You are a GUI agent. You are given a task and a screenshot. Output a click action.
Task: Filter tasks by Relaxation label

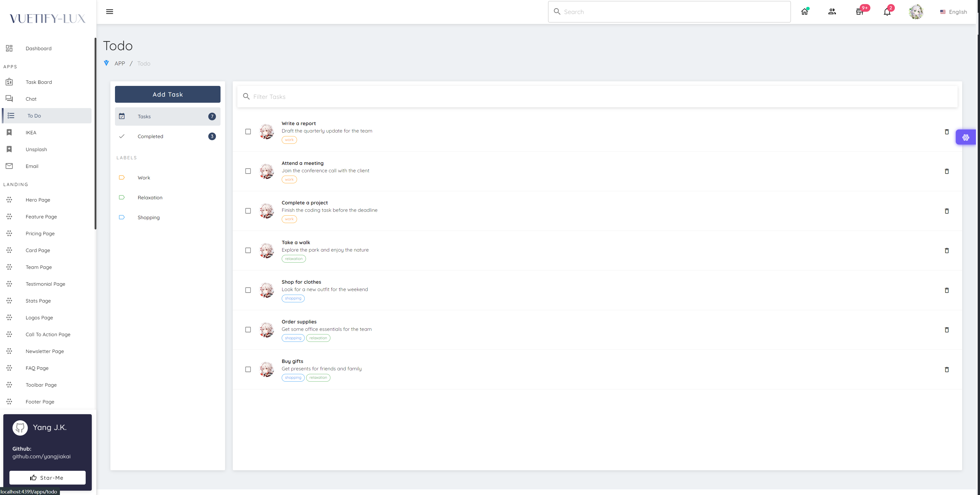click(150, 198)
